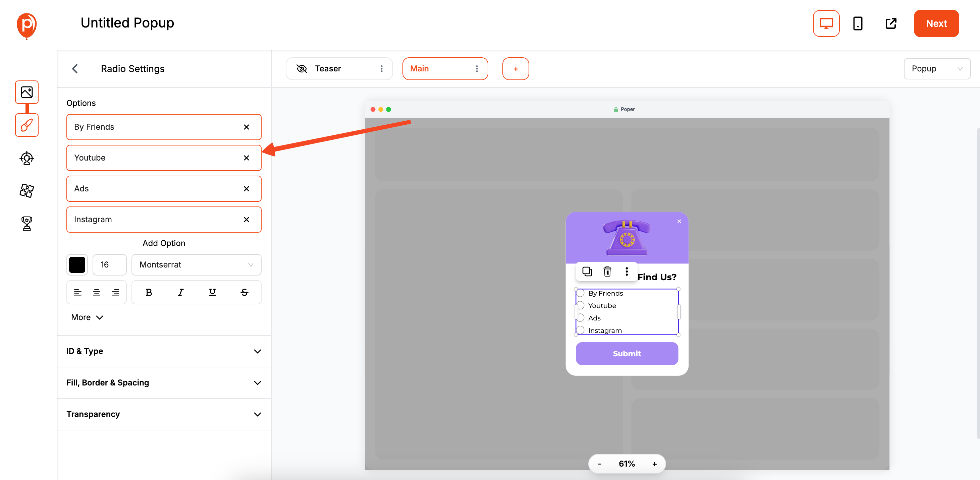Remove the Youtube option
The image size is (980, 480).
pyautogui.click(x=246, y=158)
